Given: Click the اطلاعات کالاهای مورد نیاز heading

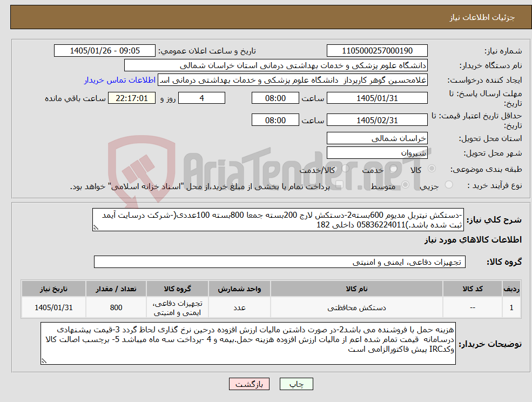Looking at the screenshot, I should (473, 240).
